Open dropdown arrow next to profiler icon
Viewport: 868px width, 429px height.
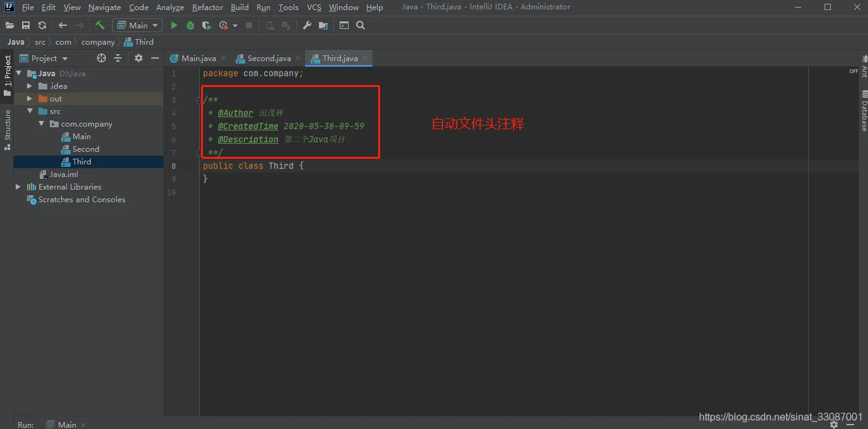coord(235,26)
